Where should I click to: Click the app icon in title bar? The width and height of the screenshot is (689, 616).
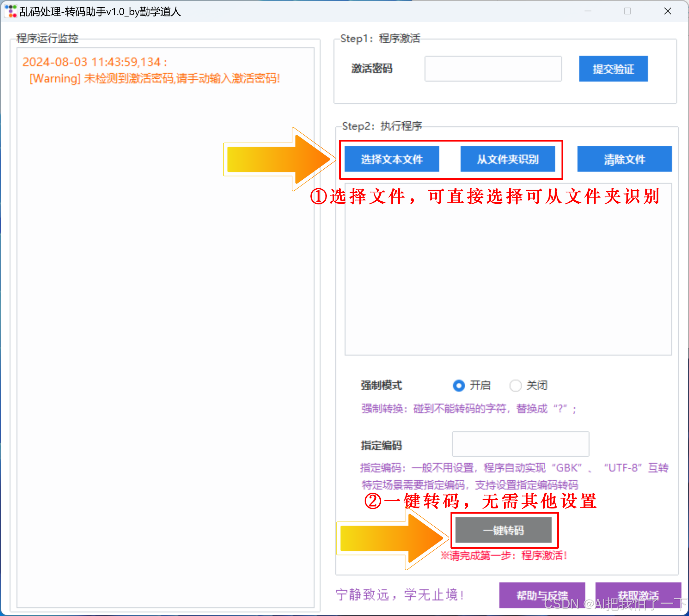[x=11, y=11]
